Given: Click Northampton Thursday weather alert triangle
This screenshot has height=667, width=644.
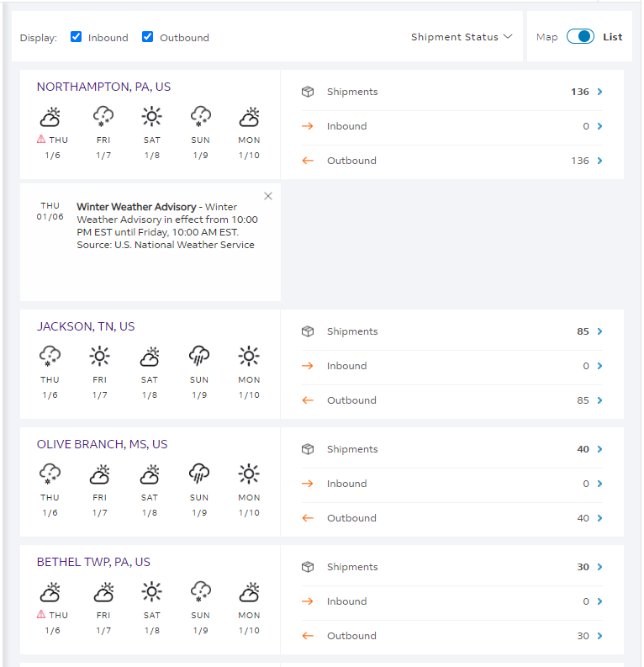Looking at the screenshot, I should [41, 139].
